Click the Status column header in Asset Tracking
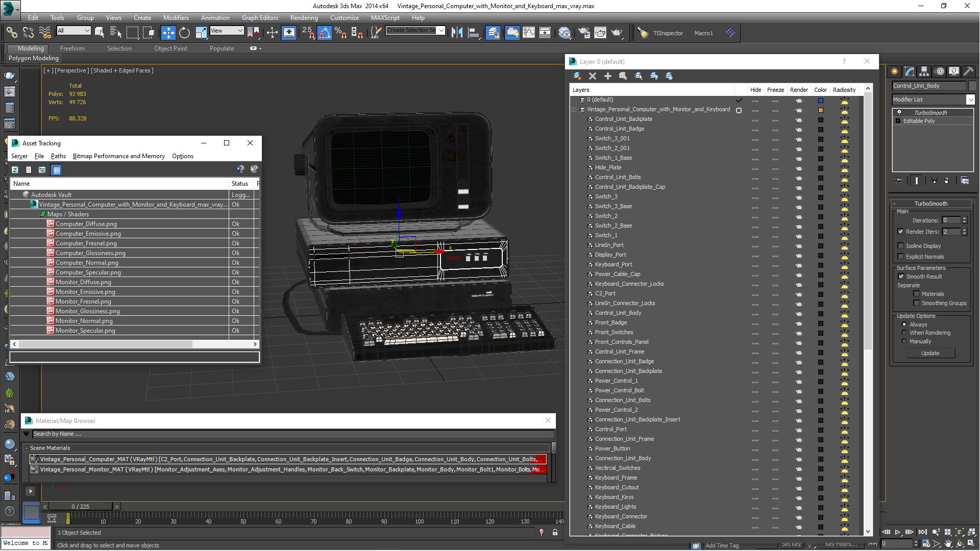The width and height of the screenshot is (980, 551). pyautogui.click(x=240, y=184)
